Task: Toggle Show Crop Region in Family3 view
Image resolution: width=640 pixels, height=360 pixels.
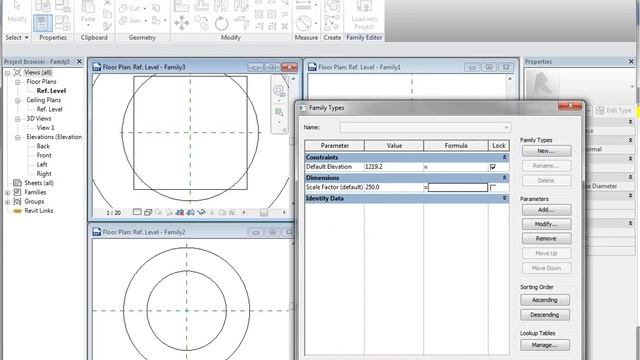Action: coord(190,212)
